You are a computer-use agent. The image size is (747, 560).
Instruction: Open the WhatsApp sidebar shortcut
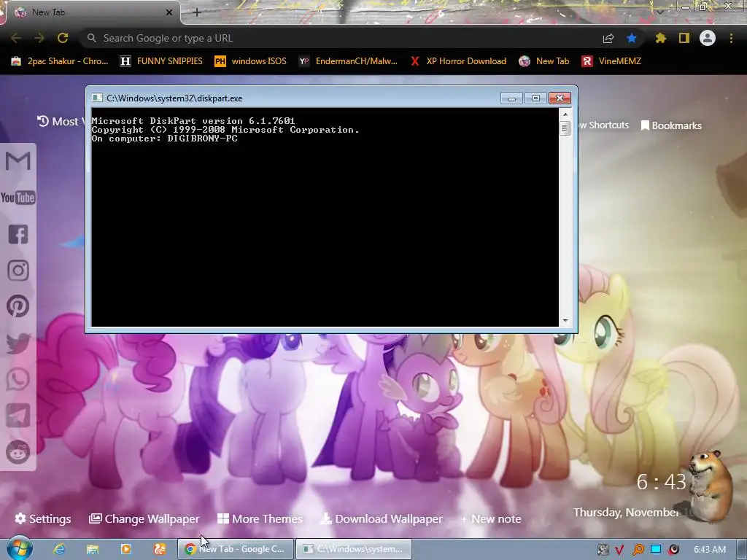tap(18, 379)
